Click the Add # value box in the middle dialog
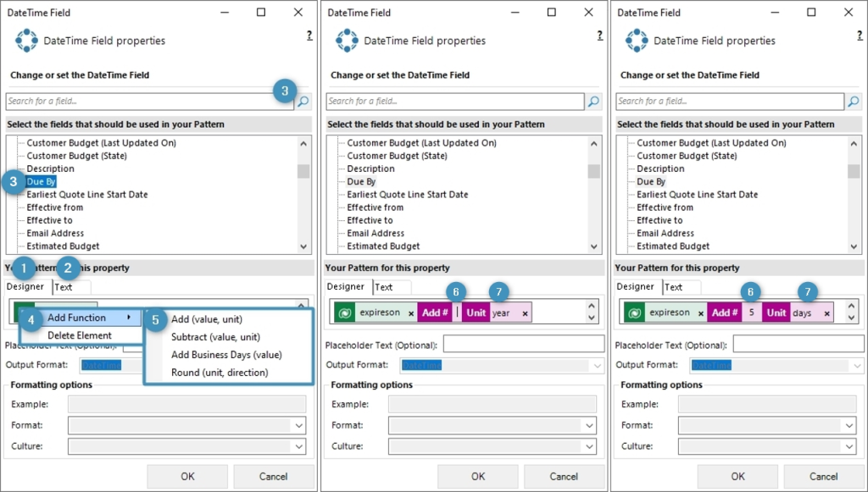868x492 pixels. 457,312
